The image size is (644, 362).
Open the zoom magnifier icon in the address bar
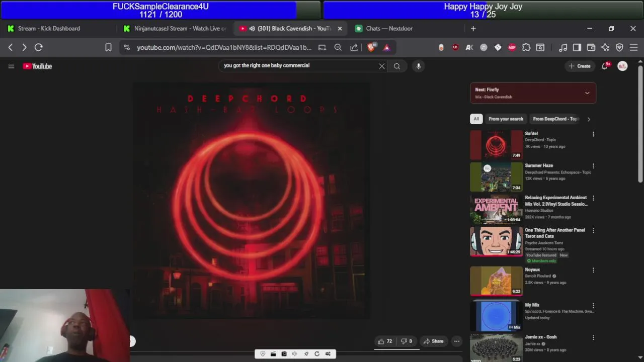point(338,47)
